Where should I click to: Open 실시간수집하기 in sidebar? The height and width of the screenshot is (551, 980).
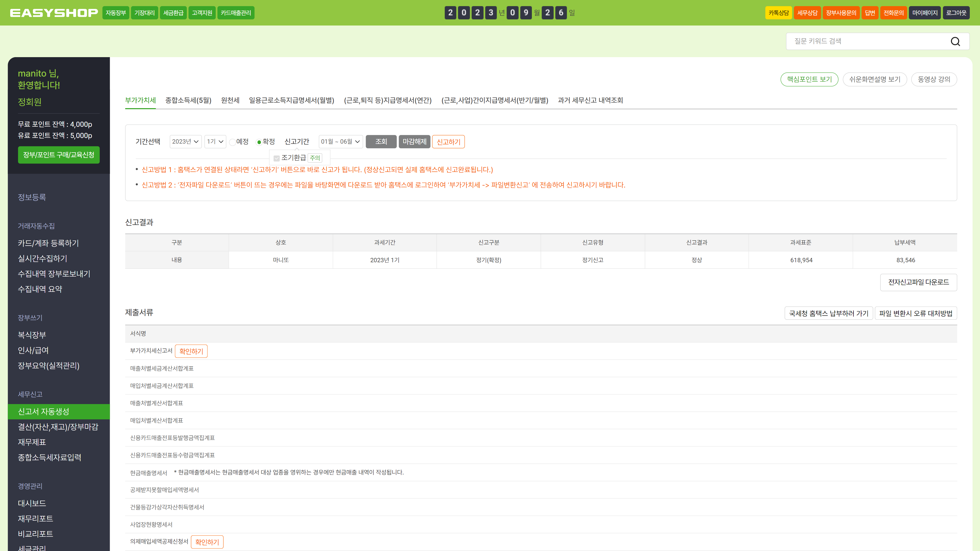(43, 259)
